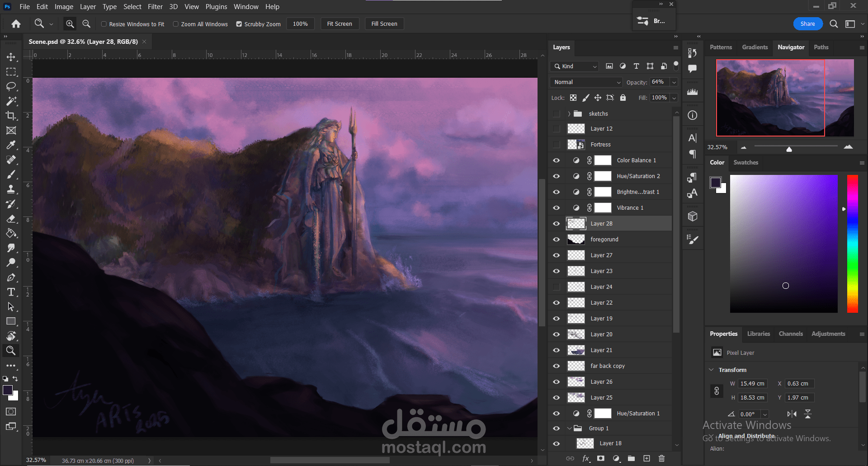Create a new adjustment layer
868x466 pixels.
(616, 458)
